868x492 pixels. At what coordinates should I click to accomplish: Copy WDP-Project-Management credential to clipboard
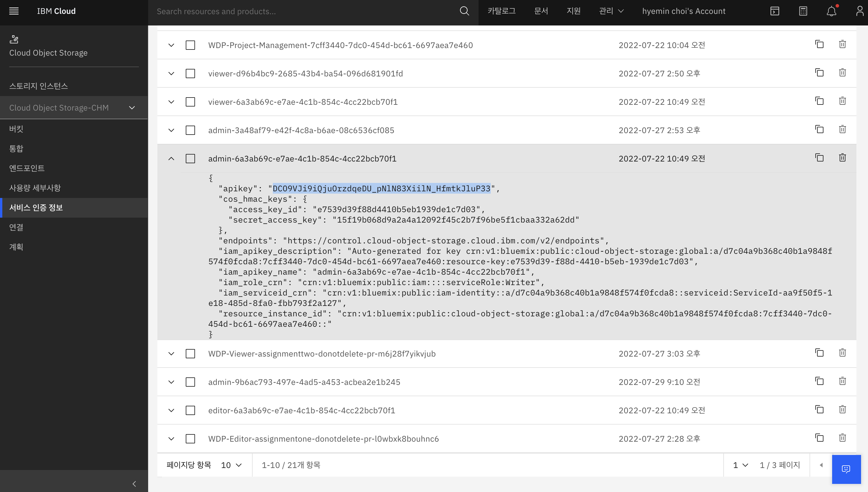[819, 44]
